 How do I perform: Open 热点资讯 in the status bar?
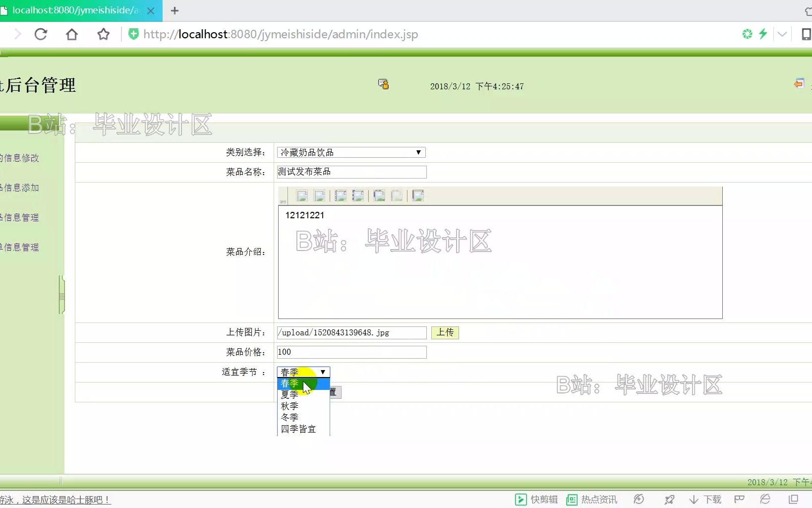[x=592, y=500]
